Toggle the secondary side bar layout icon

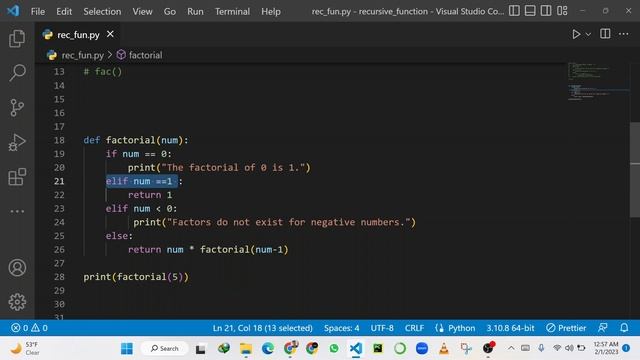[546, 11]
